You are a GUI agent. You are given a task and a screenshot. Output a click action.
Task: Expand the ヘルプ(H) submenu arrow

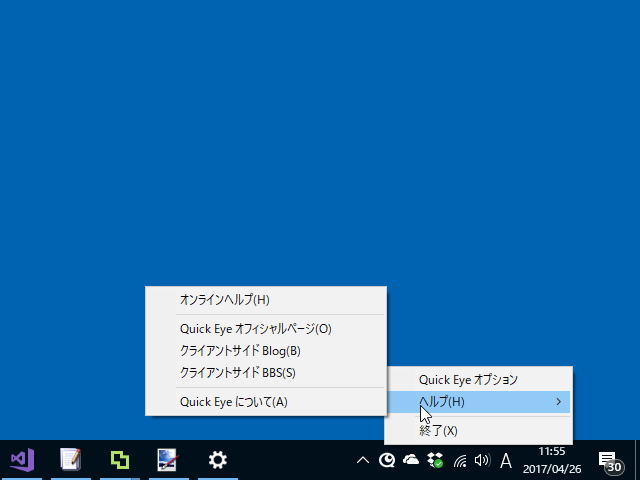point(558,402)
